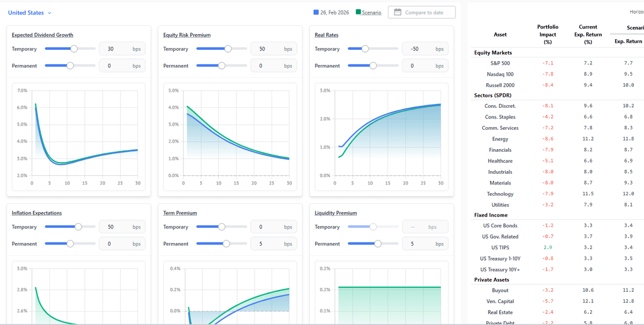
Task: Click the Expected Dividend Growth Temporary slider handle
Action: [x=74, y=49]
